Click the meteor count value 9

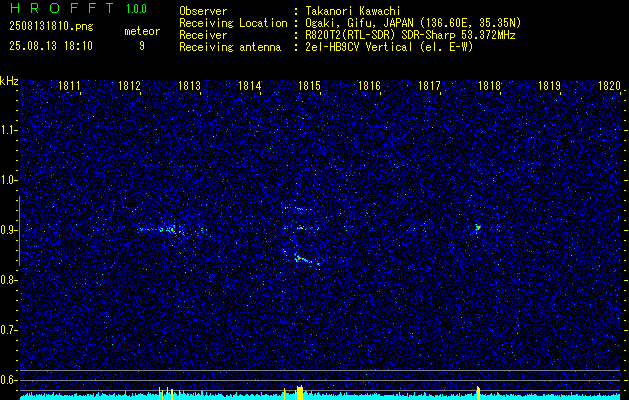142,46
